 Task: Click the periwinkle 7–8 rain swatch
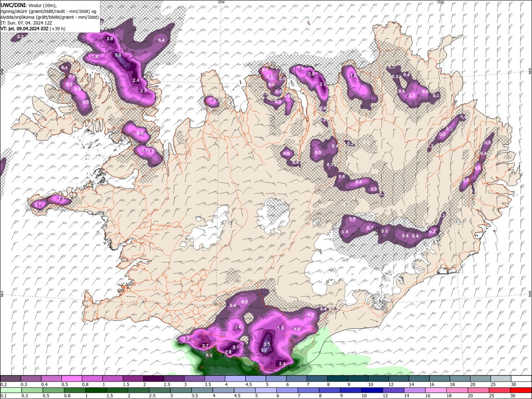[309, 390]
